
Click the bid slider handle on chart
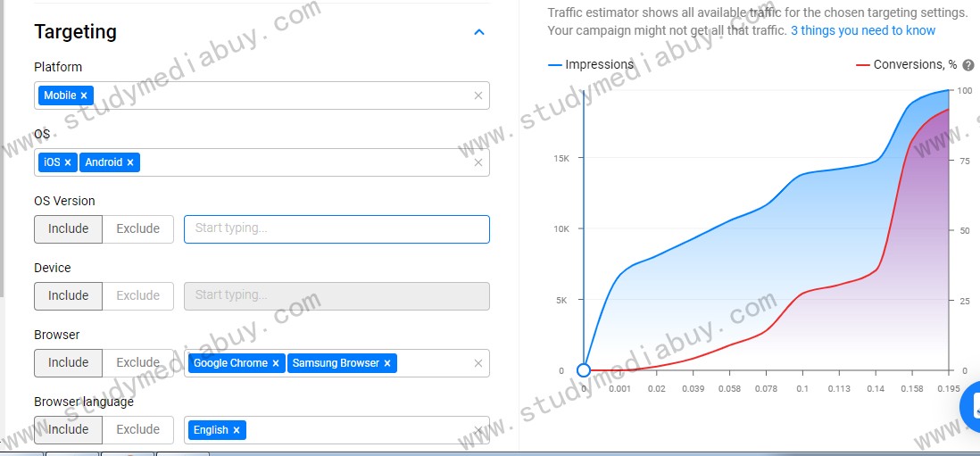coord(584,370)
